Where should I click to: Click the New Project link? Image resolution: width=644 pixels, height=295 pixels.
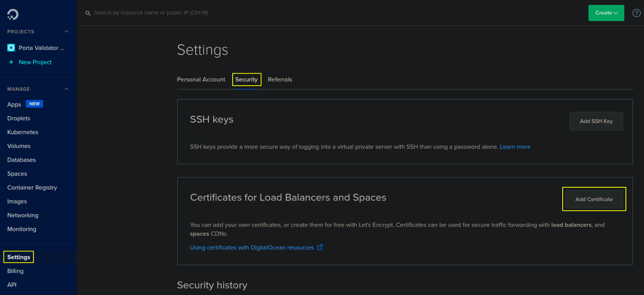click(35, 62)
